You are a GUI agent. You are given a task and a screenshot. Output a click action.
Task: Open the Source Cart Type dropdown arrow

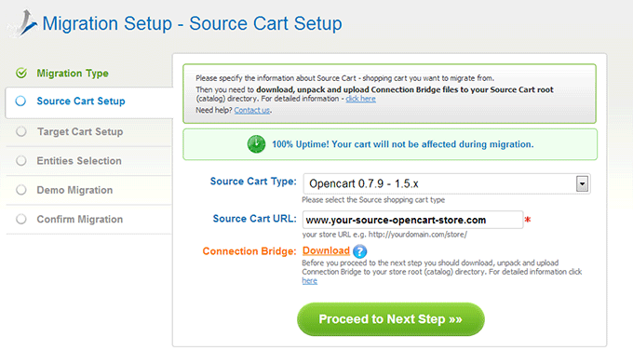click(582, 184)
